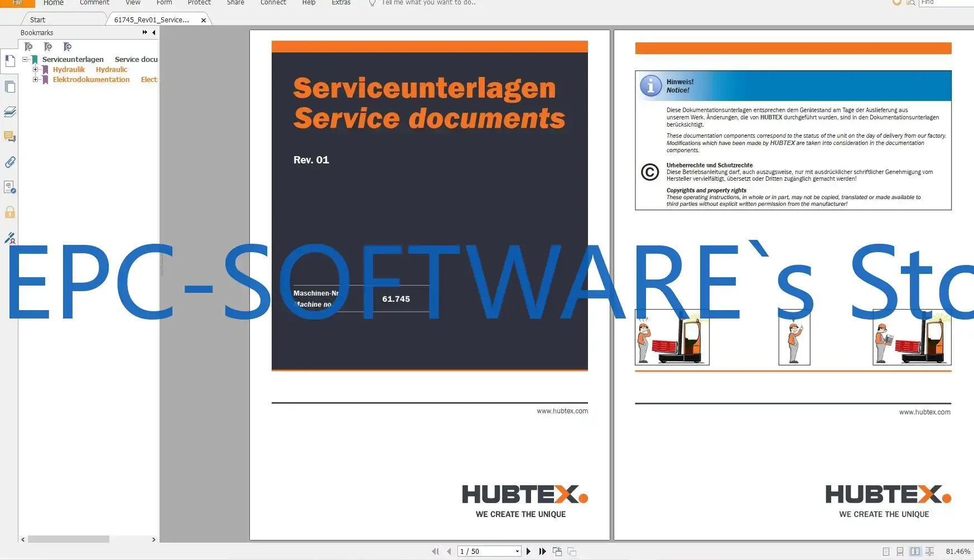Click the Hinweis! Notice! heading

coord(680,86)
